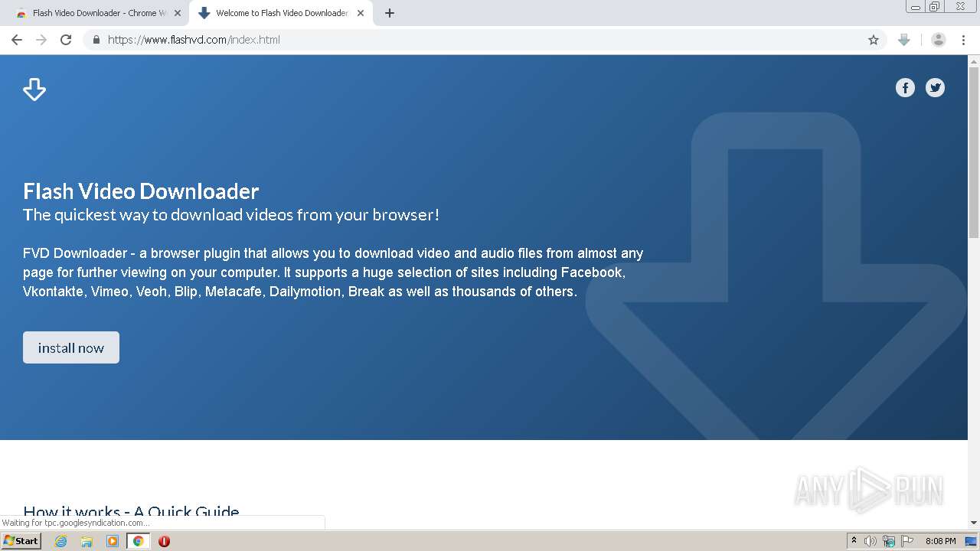Open the Action Center flag icon

pos(907,541)
